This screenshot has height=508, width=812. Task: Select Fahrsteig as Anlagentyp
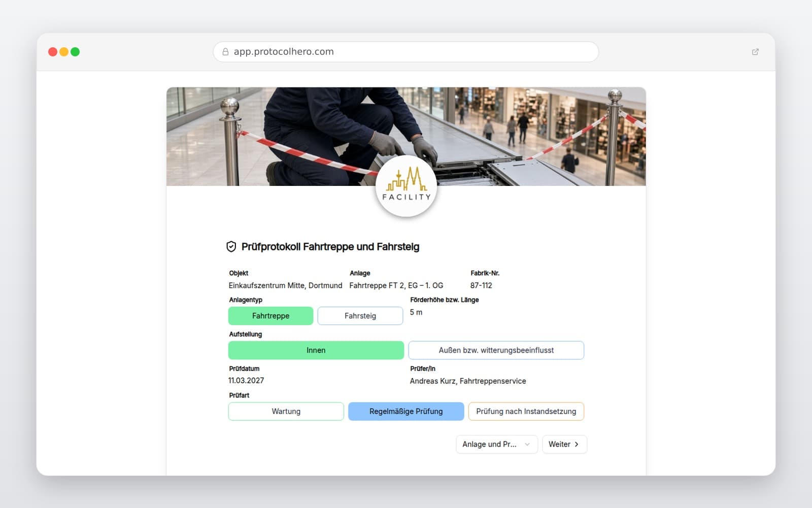click(x=360, y=316)
